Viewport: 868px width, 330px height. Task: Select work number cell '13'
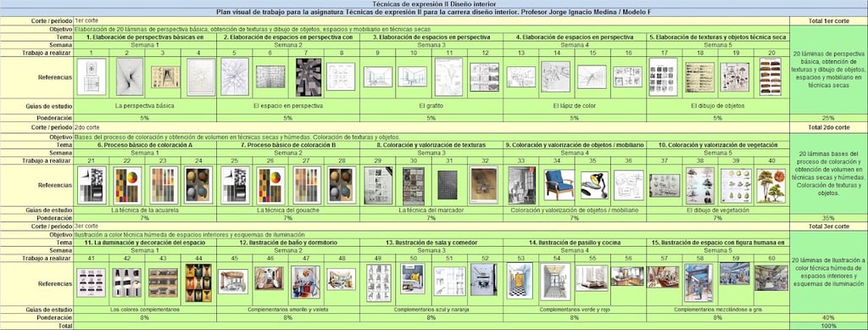tap(521, 53)
